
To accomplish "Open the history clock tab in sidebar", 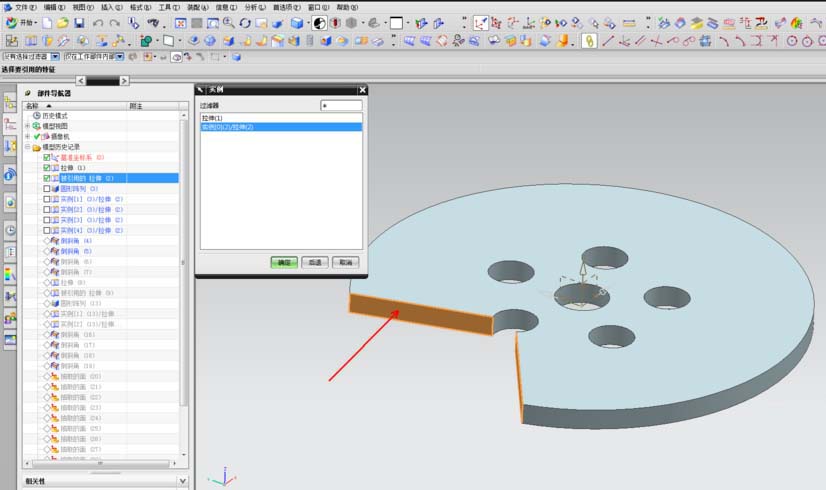I will [x=10, y=229].
